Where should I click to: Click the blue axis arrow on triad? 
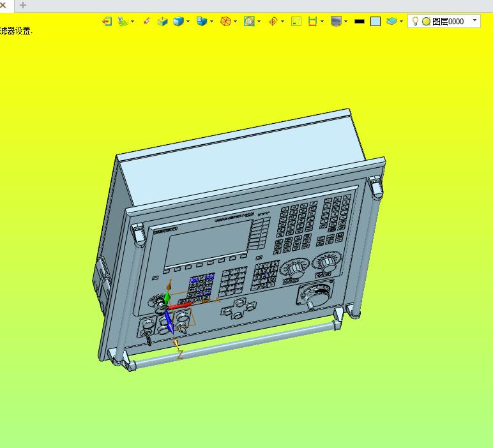coord(169,322)
